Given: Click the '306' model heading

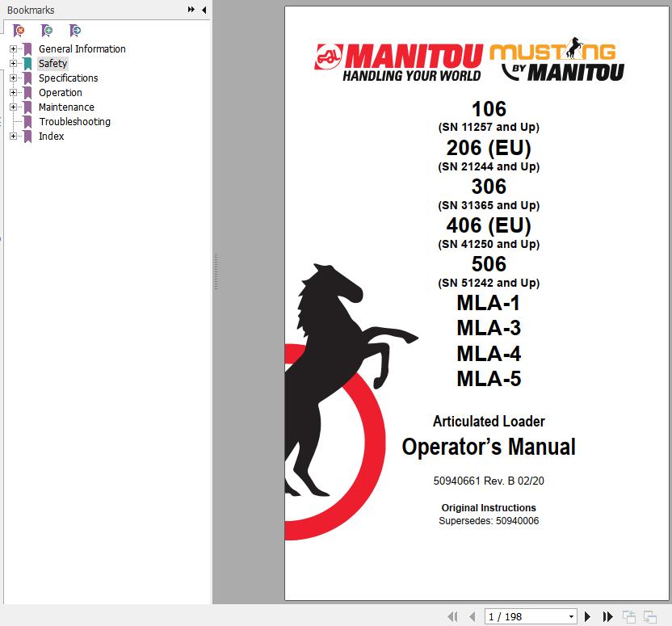Looking at the screenshot, I should 489,187.
